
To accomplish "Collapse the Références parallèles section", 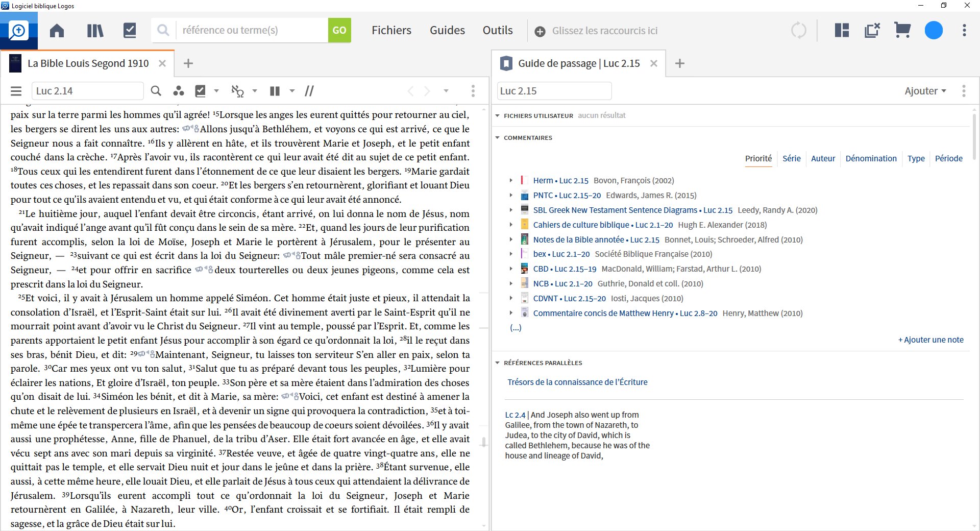I will coord(497,363).
